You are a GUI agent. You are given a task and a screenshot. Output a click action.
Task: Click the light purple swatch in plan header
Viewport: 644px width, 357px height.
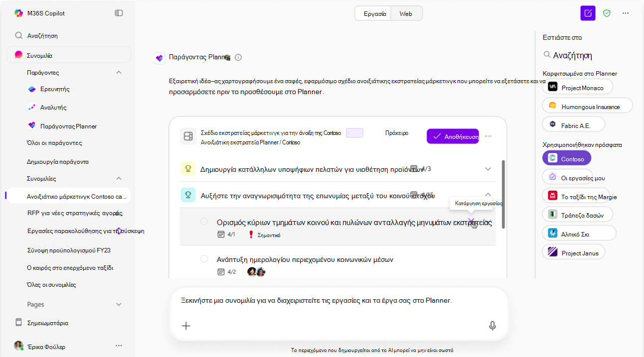click(354, 133)
